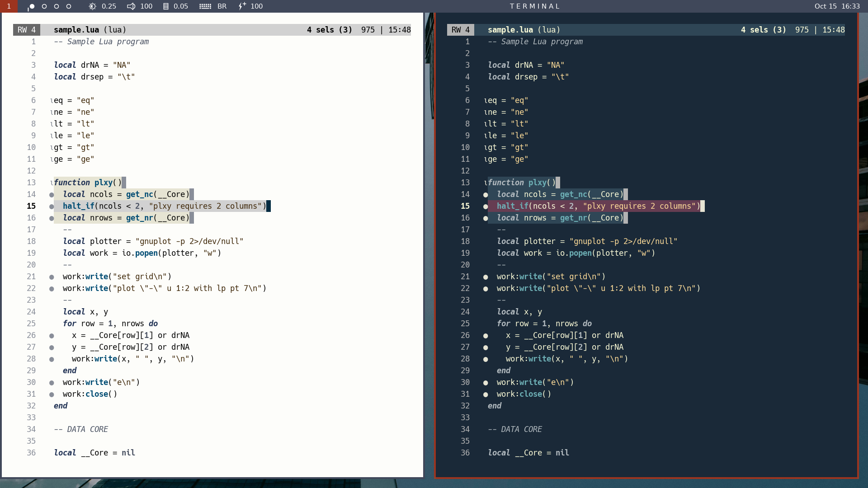Click the brightness icon in status bar
The width and height of the screenshot is (868, 488).
[x=93, y=6]
